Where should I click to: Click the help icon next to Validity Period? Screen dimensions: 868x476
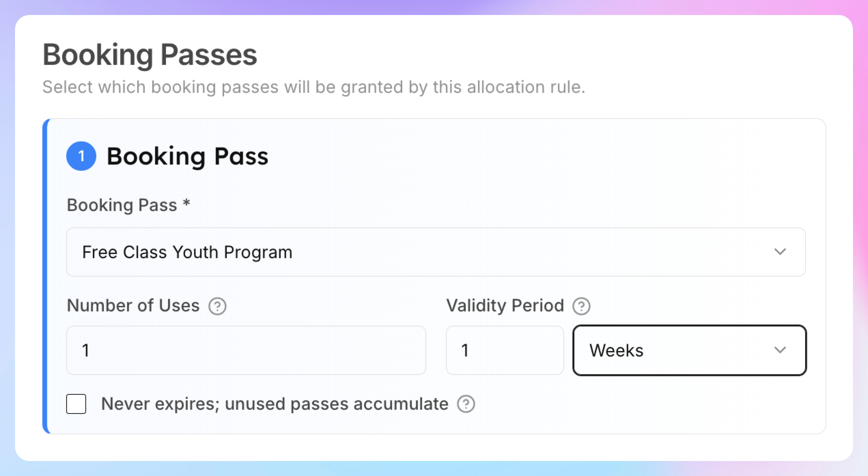(x=582, y=306)
